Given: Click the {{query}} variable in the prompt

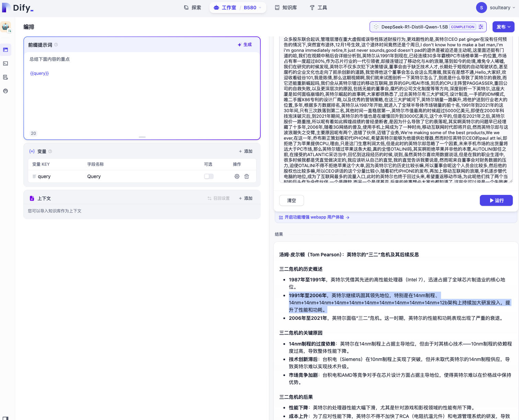Looking at the screenshot, I should (40, 73).
